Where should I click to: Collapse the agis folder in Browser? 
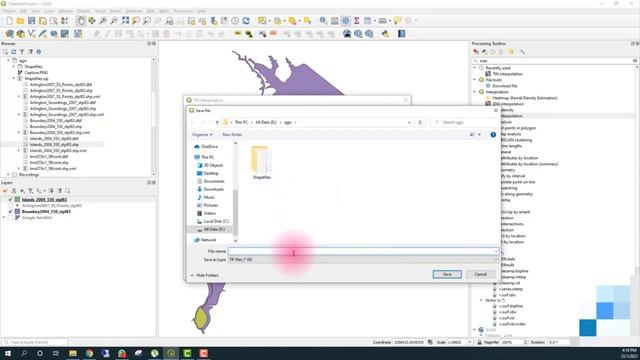click(8, 60)
